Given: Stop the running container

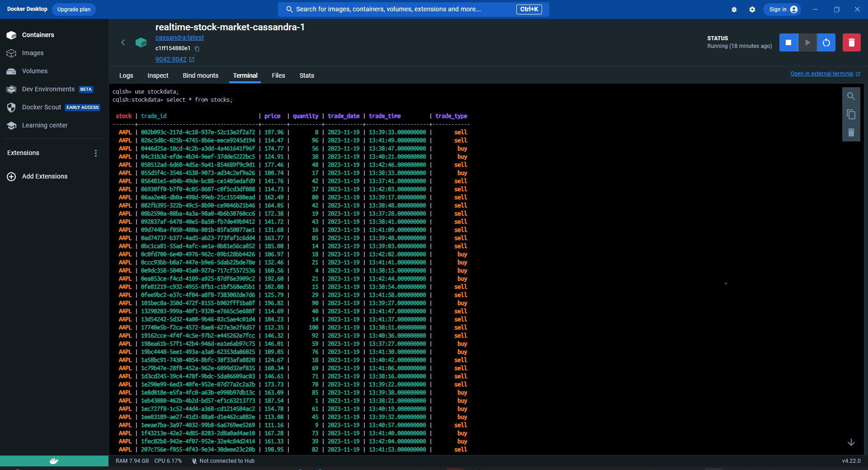Looking at the screenshot, I should (x=788, y=42).
